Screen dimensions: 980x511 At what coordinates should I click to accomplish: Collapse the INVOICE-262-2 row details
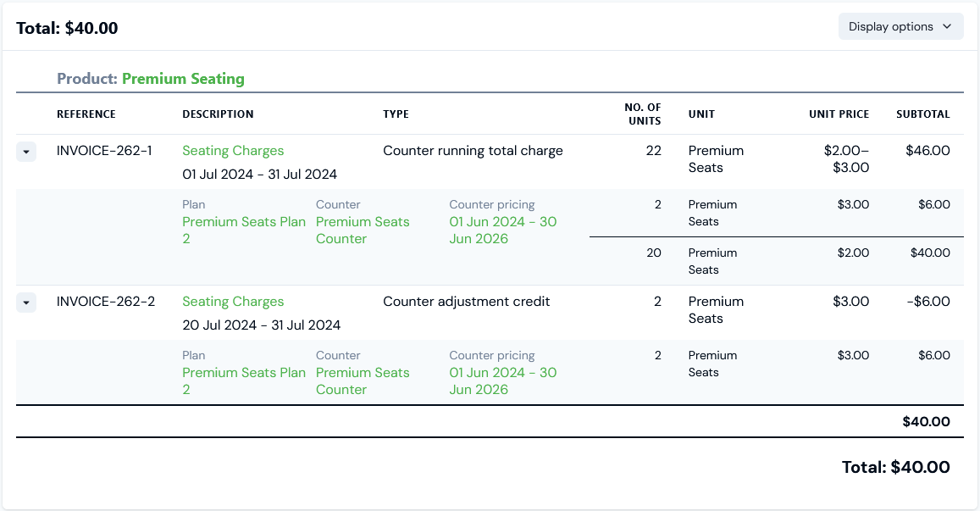(x=26, y=303)
